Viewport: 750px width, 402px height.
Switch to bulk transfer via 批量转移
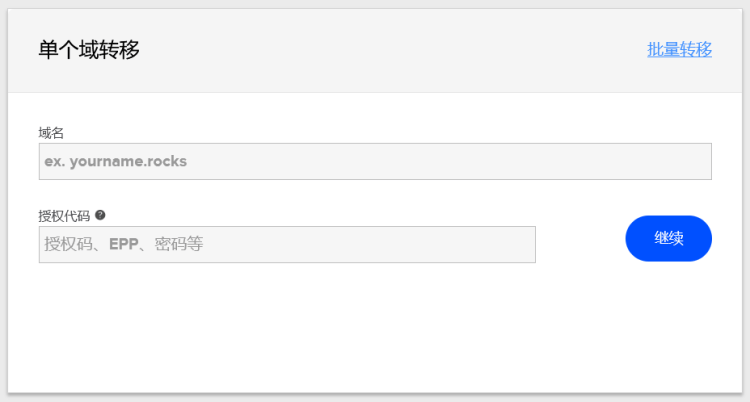point(679,49)
